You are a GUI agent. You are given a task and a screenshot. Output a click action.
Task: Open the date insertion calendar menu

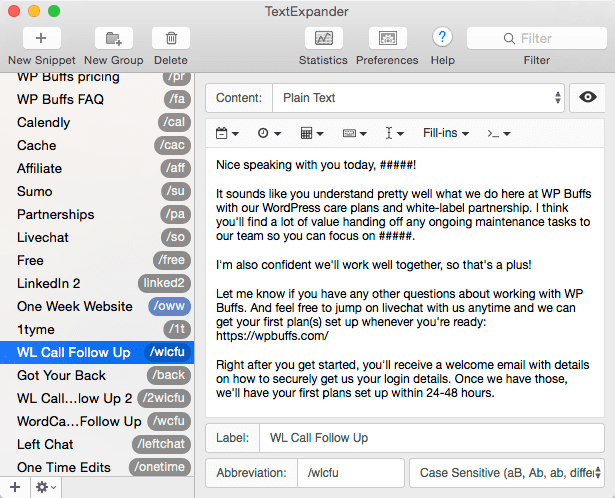[x=227, y=133]
